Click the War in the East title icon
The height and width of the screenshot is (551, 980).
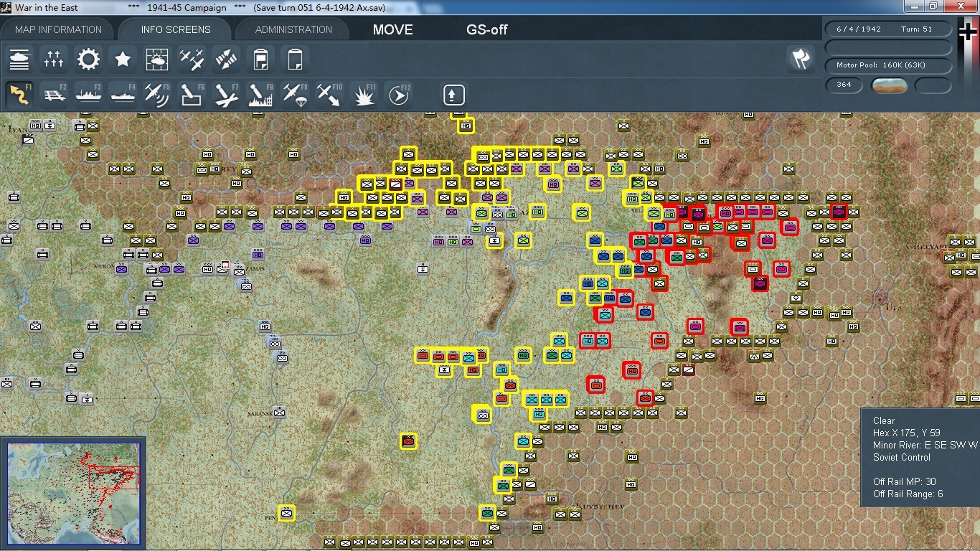tap(6, 7)
